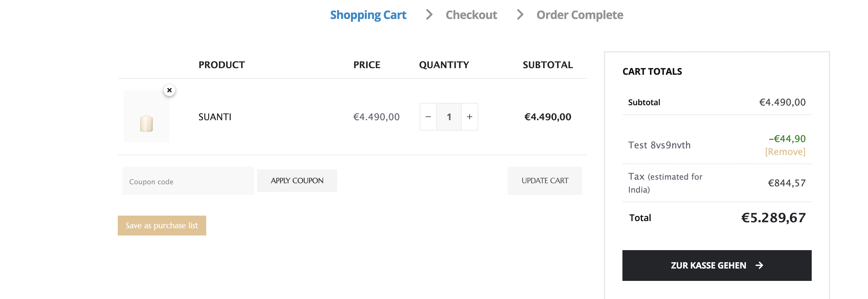
Task: Focus the Coupon code input field
Action: click(x=188, y=181)
